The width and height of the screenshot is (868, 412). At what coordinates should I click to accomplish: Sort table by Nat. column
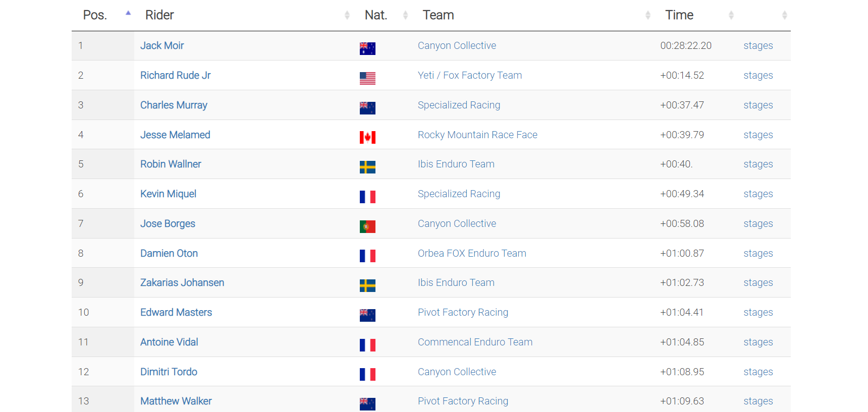(376, 15)
